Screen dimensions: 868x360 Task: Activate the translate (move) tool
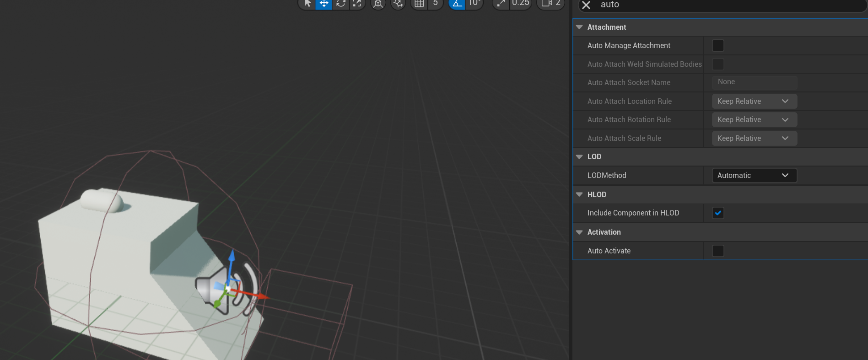point(324,4)
